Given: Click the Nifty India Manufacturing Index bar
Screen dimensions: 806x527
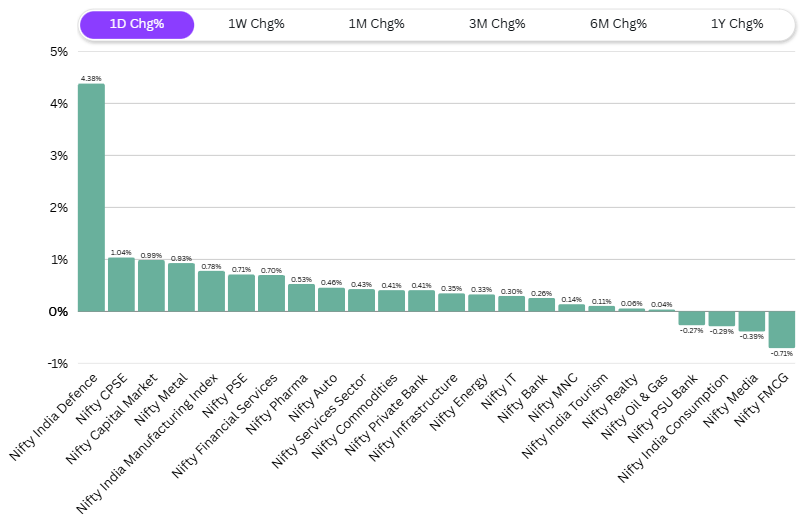Looking at the screenshot, I should click(211, 291).
